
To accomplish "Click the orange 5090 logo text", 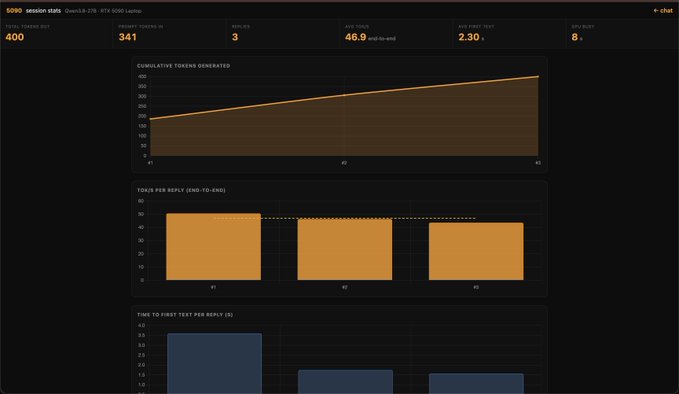I will [x=14, y=10].
